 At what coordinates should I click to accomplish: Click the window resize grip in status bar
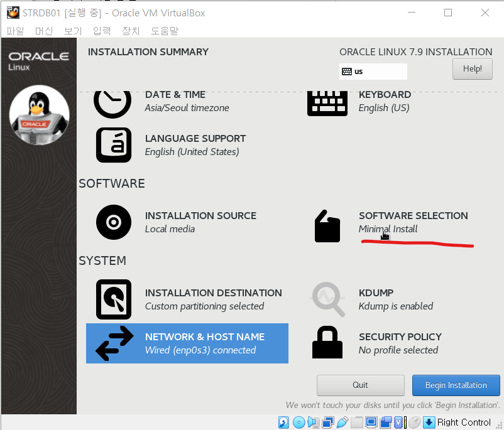[500, 425]
